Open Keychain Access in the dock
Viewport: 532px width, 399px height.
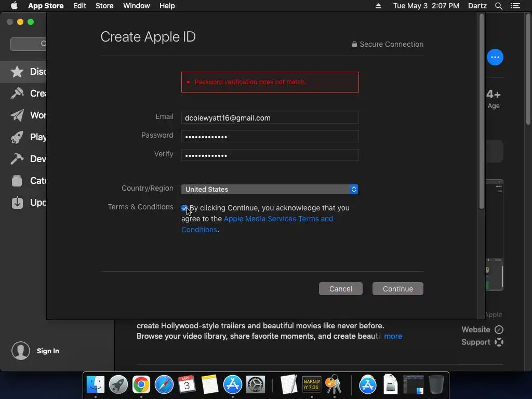coord(334,384)
